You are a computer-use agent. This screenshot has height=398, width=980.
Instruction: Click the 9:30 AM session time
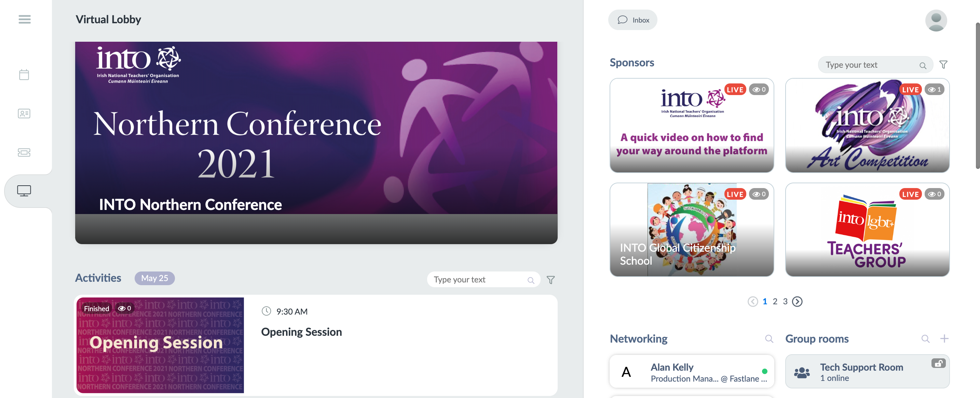292,311
